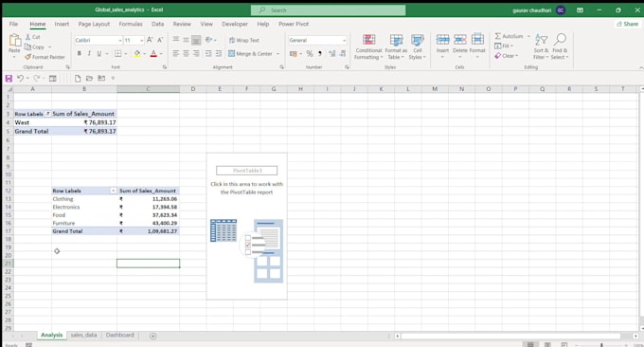Image resolution: width=644 pixels, height=347 pixels.
Task: Open Cell Styles gallery
Action: (418, 46)
